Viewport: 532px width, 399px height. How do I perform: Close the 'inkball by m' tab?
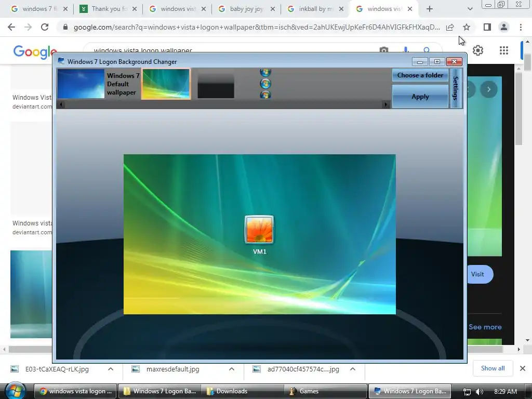(341, 9)
